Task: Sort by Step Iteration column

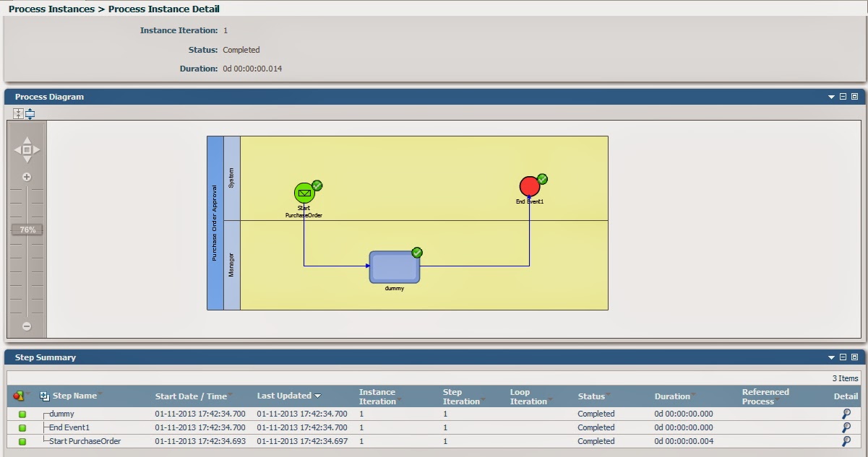Action: click(x=461, y=396)
